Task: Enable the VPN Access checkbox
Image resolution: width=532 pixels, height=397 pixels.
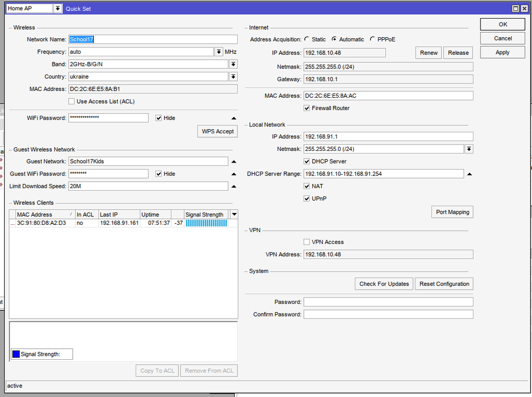Action: click(306, 242)
